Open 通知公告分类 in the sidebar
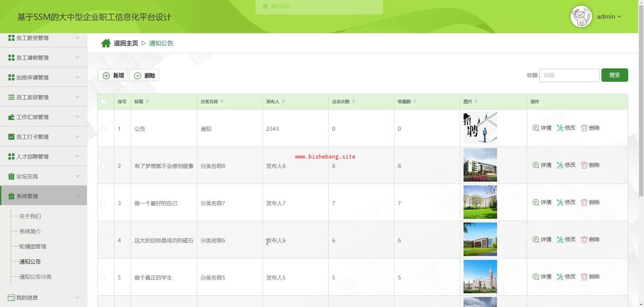Image resolution: width=644 pixels, height=307 pixels. (x=36, y=277)
